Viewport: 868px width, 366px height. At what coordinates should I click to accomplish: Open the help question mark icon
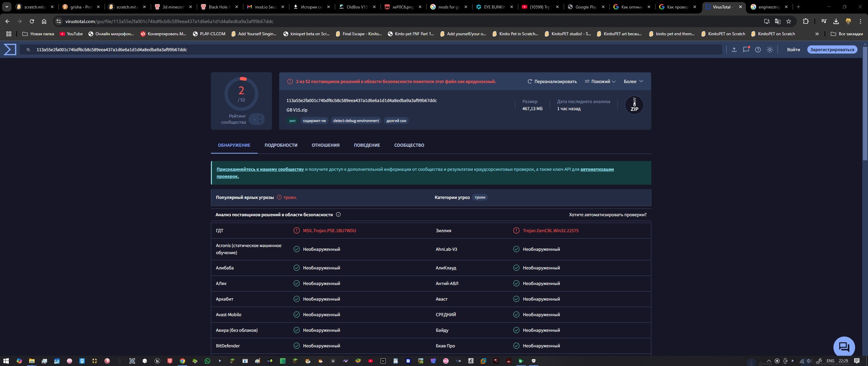(758, 49)
